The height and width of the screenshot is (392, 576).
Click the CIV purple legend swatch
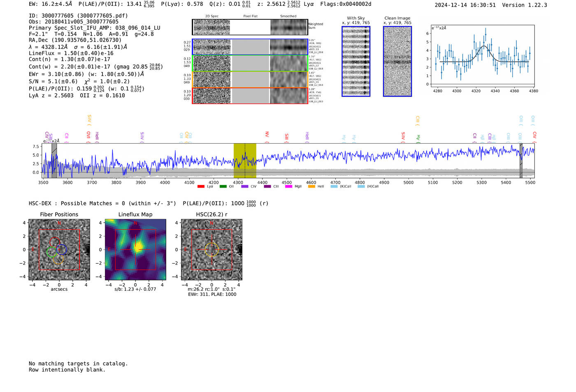(x=245, y=186)
